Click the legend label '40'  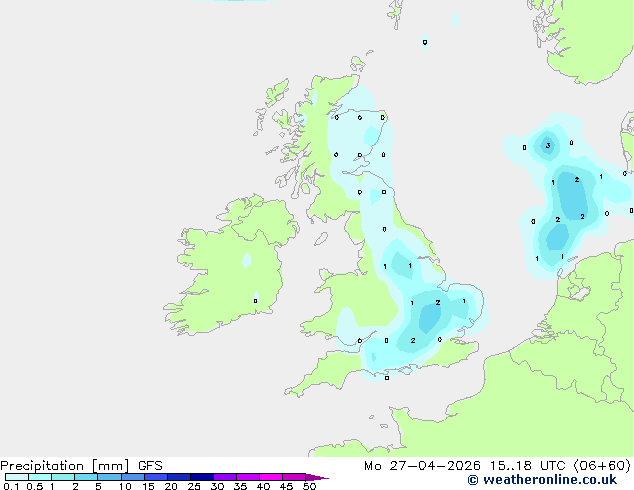(x=263, y=486)
